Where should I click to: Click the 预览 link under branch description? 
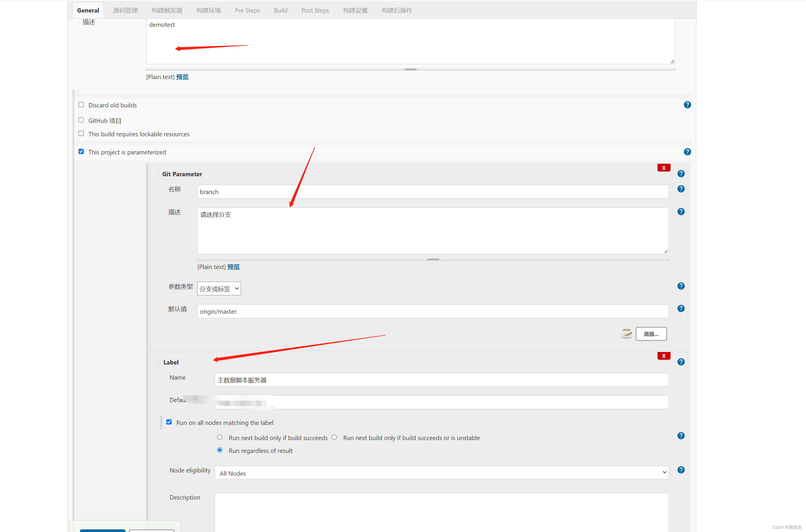pyautogui.click(x=233, y=267)
